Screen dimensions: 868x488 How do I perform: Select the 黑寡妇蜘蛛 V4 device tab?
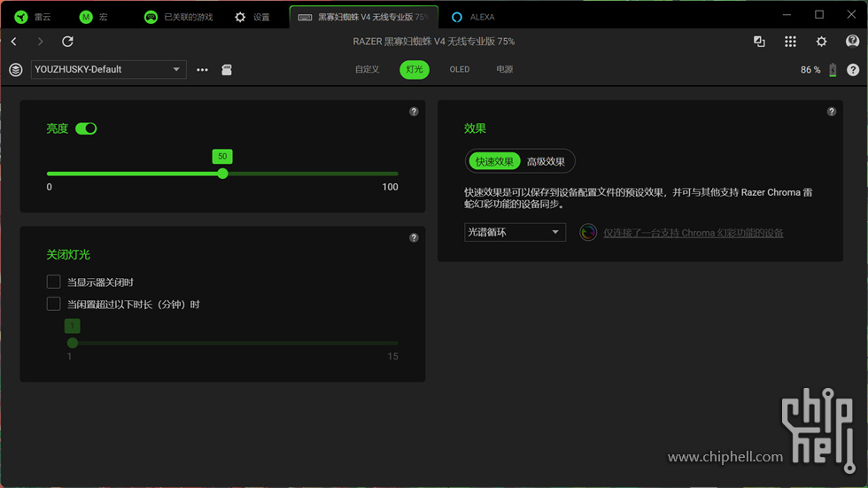pyautogui.click(x=364, y=17)
